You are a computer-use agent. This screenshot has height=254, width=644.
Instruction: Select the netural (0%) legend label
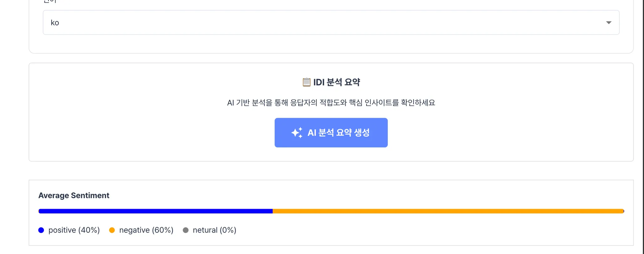click(x=214, y=230)
